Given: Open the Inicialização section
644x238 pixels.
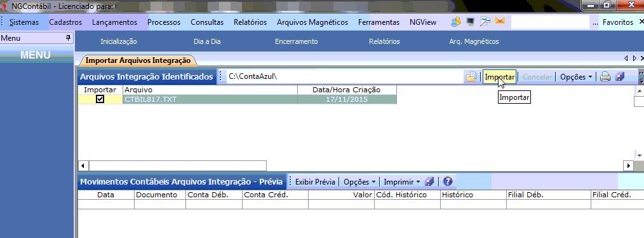Looking at the screenshot, I should tap(119, 41).
